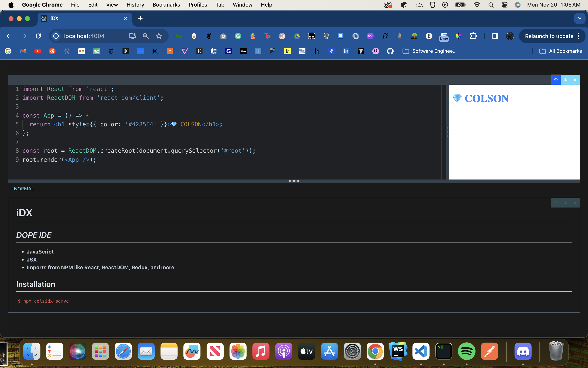Click the vertical resize handle beside the preview
The height and width of the screenshot is (368, 588).
tap(447, 132)
